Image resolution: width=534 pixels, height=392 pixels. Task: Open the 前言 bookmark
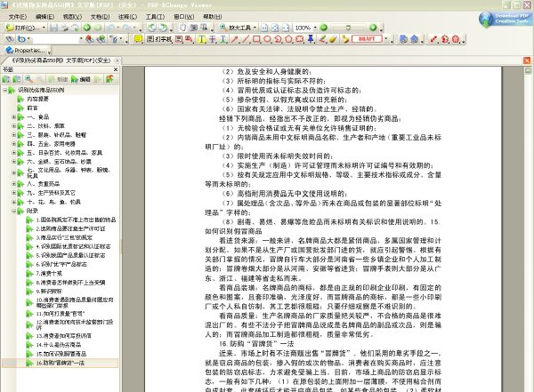pyautogui.click(x=32, y=108)
